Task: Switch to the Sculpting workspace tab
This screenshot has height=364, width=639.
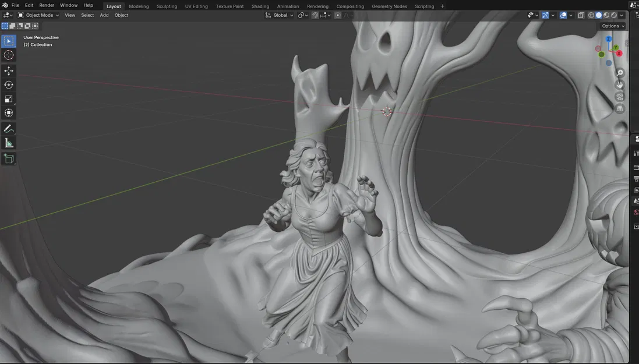Action: [x=167, y=6]
